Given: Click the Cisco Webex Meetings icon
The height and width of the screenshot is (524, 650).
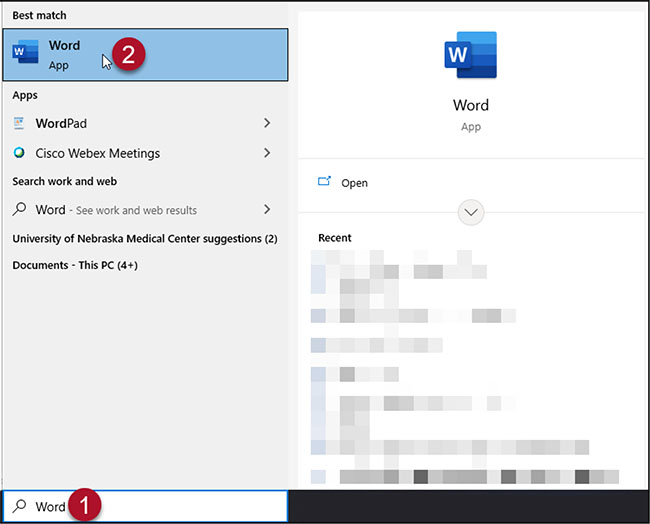Looking at the screenshot, I should (x=19, y=153).
